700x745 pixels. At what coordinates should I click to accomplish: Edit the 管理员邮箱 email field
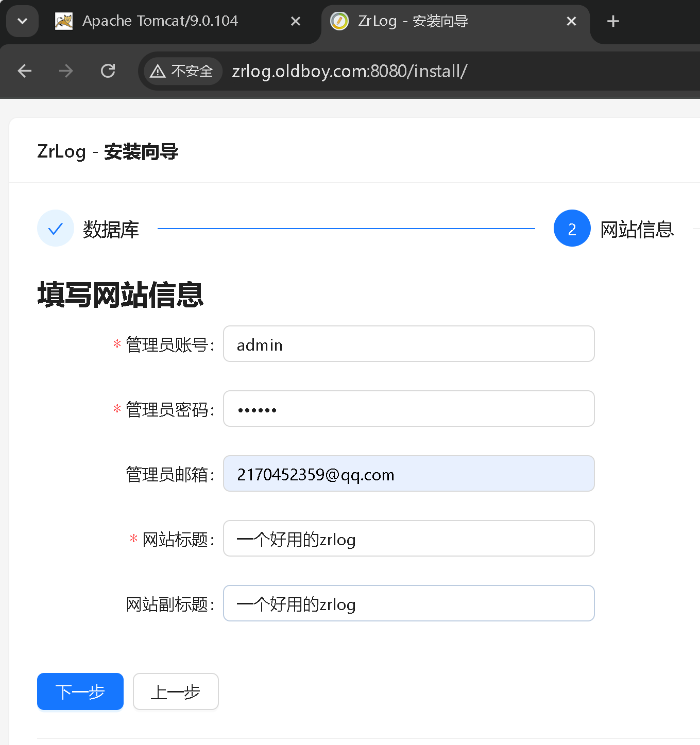[409, 474]
